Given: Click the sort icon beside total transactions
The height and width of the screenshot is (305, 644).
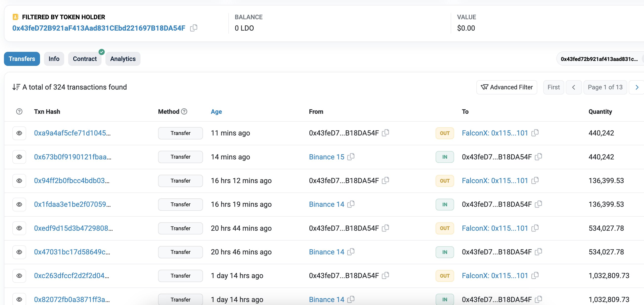Looking at the screenshot, I should click(16, 87).
